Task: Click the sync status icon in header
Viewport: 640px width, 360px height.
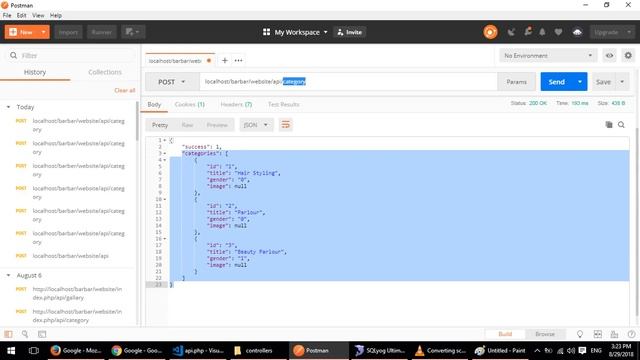Action: click(490, 32)
